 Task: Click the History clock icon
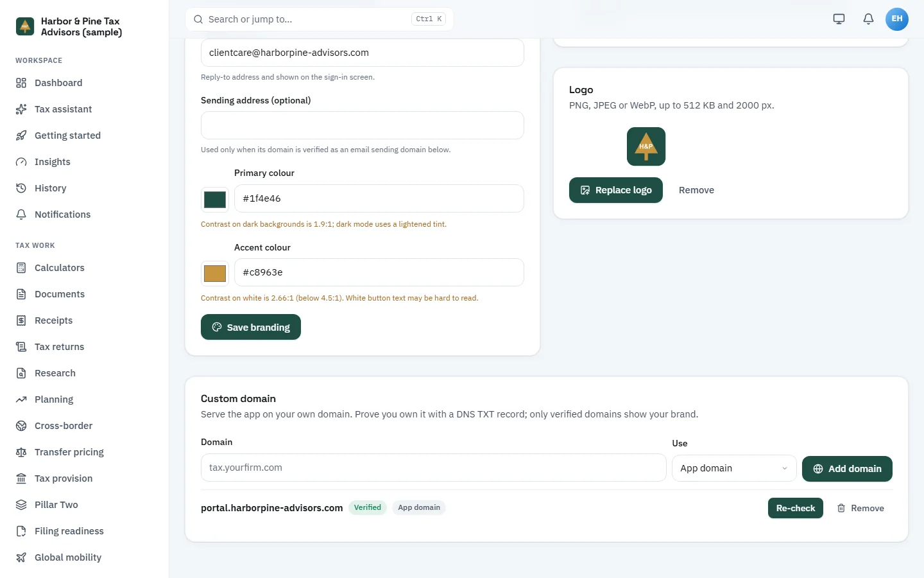pyautogui.click(x=21, y=188)
